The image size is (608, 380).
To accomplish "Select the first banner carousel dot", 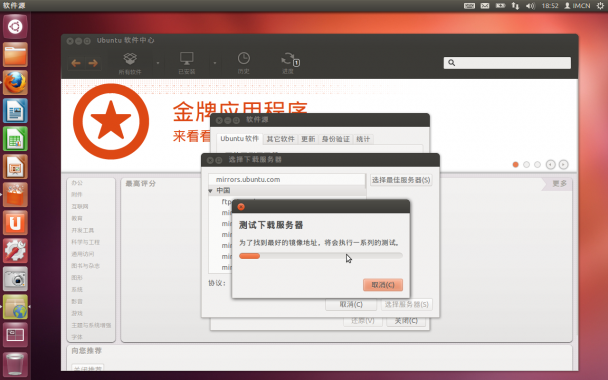I will (515, 165).
